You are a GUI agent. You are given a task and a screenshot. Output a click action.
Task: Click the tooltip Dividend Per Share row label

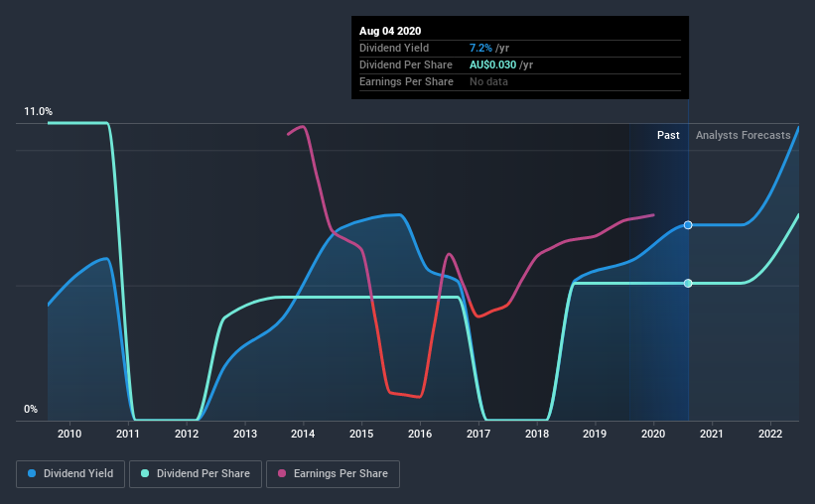[x=406, y=64]
